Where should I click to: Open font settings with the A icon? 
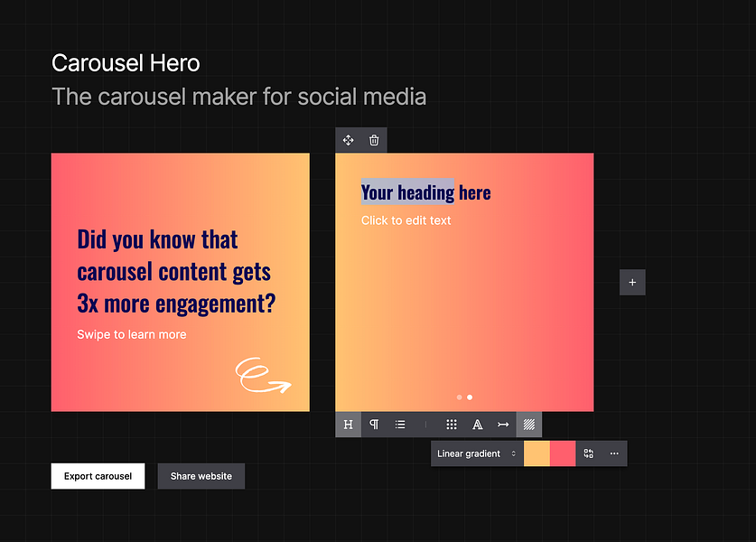tap(477, 425)
